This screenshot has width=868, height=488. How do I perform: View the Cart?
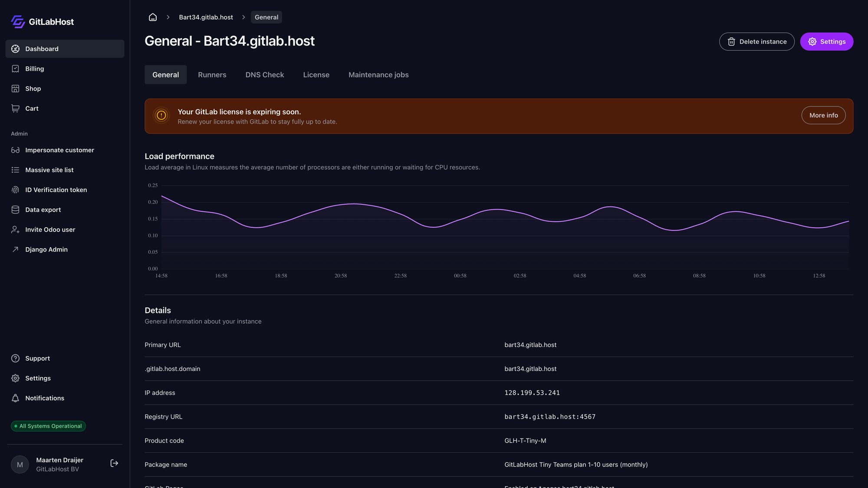(31, 108)
